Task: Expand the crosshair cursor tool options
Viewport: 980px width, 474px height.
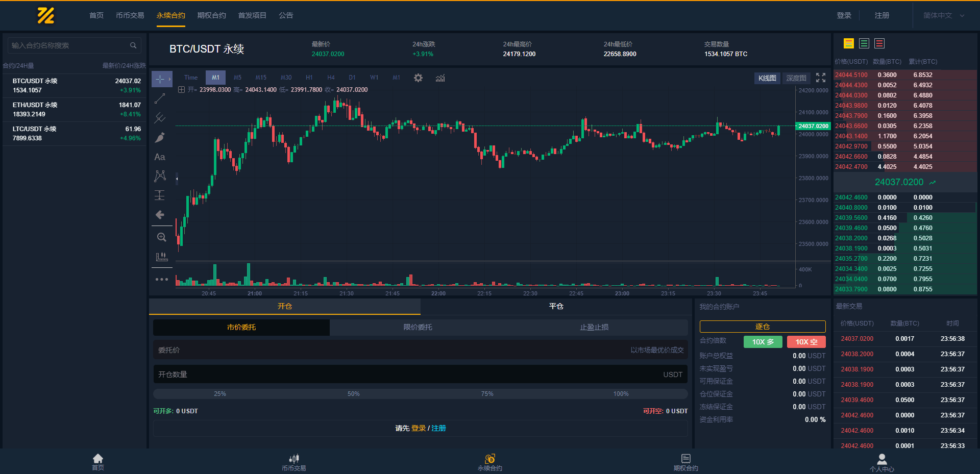Action: (x=169, y=79)
